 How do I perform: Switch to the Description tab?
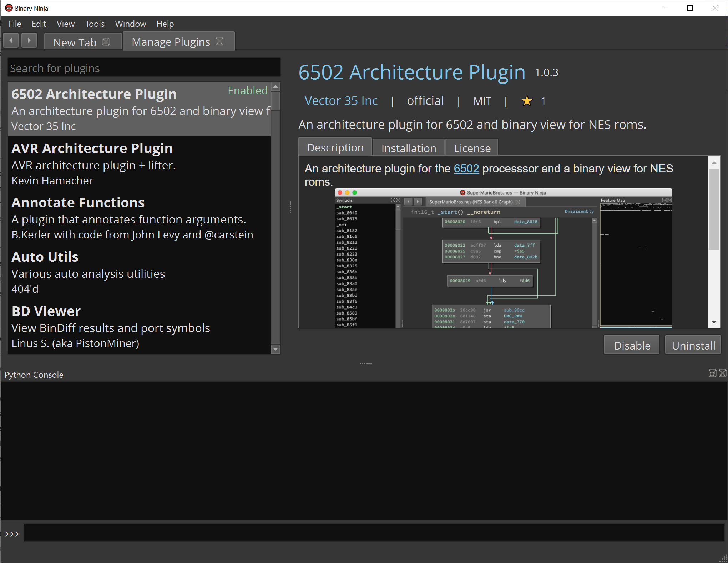click(335, 147)
